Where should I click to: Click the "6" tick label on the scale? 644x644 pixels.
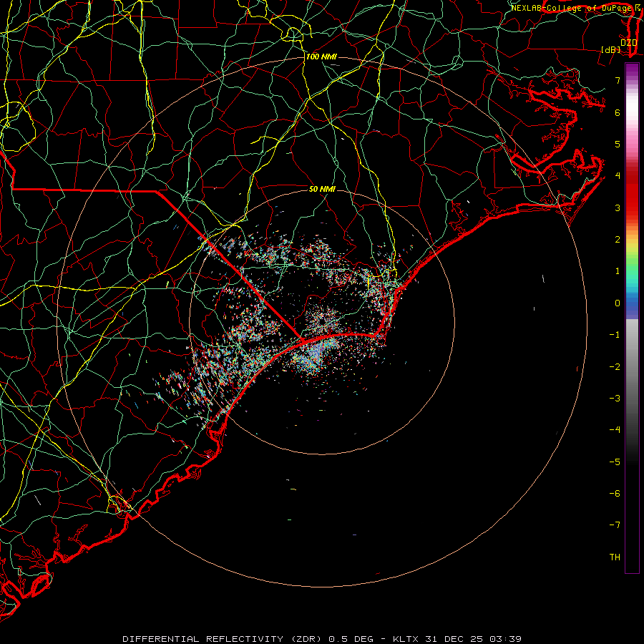(x=618, y=112)
